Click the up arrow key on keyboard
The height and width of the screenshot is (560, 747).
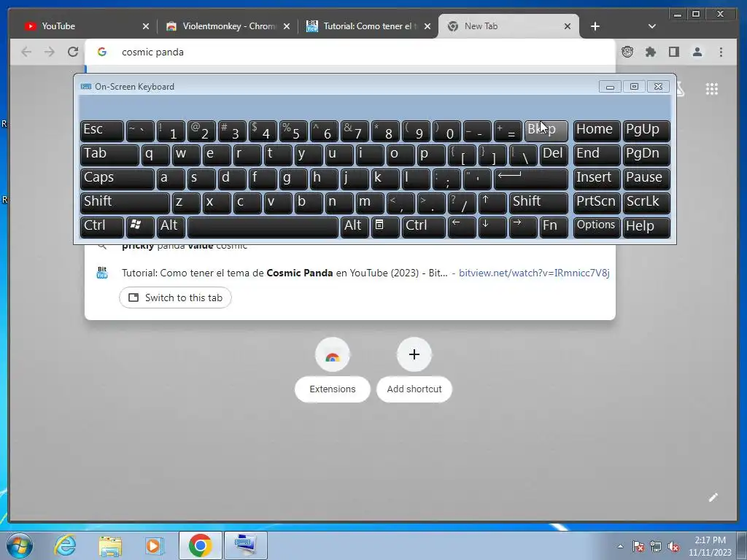click(x=492, y=203)
